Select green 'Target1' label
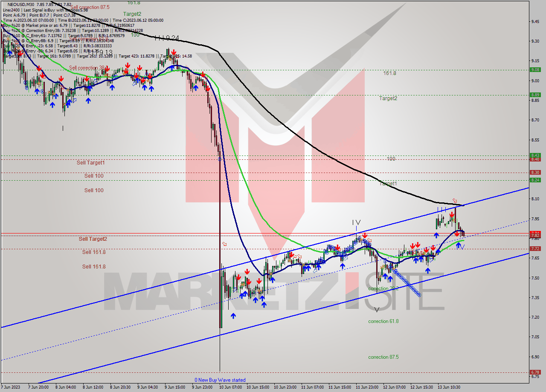Screen dimensions: 546x392 388,183
